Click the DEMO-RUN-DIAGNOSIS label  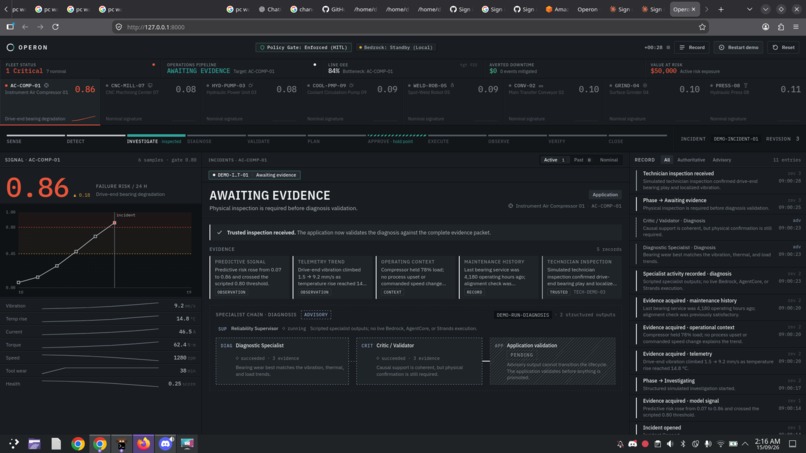click(x=522, y=315)
